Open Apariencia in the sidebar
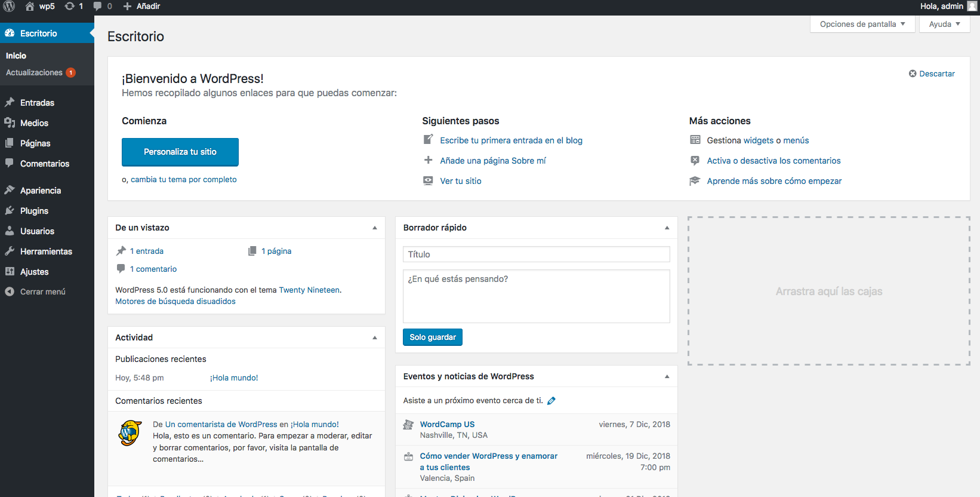This screenshot has width=980, height=497. click(x=40, y=191)
